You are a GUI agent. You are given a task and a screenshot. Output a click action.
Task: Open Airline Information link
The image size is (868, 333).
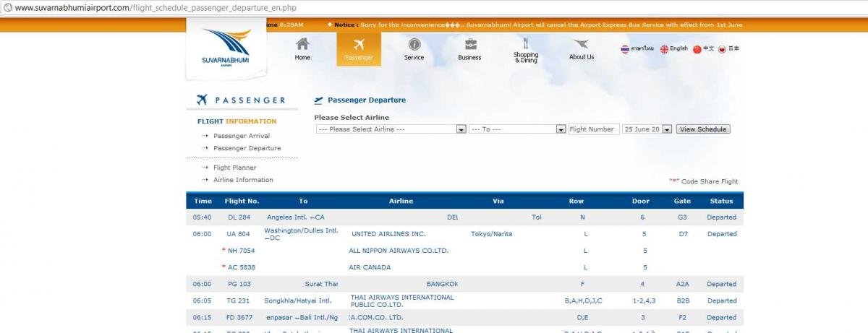(243, 180)
